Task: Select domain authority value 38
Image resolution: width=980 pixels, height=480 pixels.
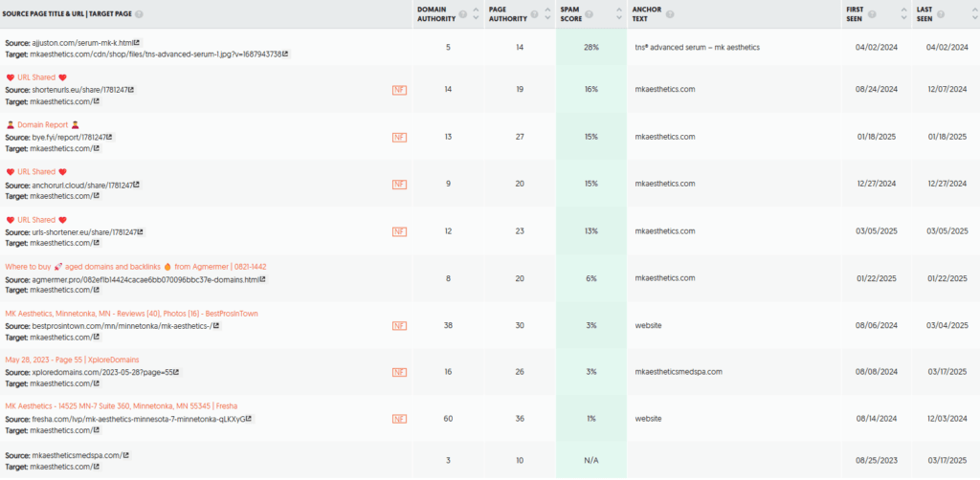Action: [x=448, y=326]
